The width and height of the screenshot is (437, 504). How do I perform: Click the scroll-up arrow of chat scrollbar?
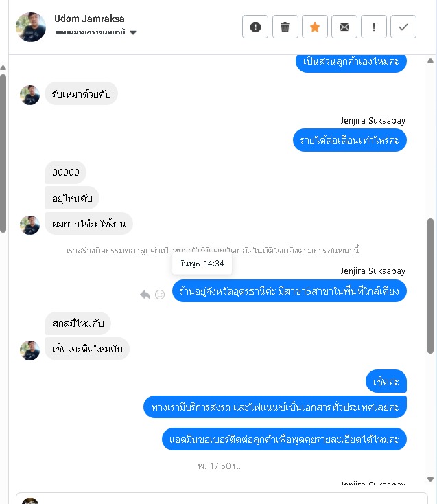(431, 60)
